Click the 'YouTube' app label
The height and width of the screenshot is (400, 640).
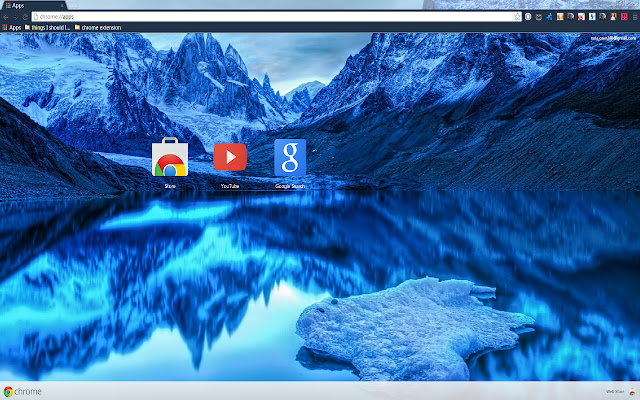pos(230,186)
